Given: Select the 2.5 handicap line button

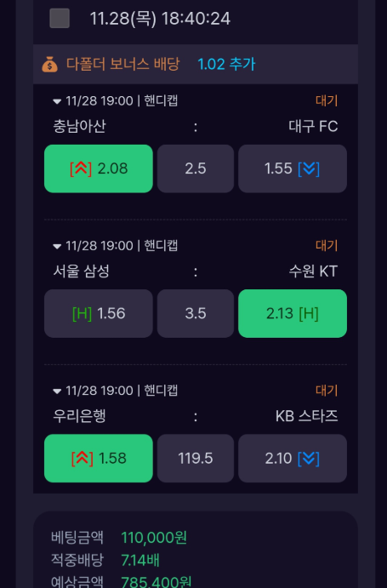Looking at the screenshot, I should click(196, 168).
